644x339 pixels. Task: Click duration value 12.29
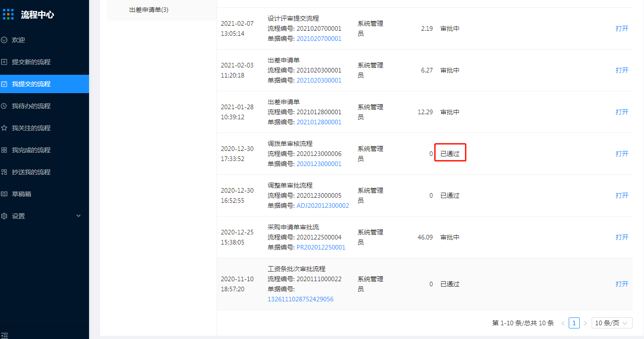[425, 112]
